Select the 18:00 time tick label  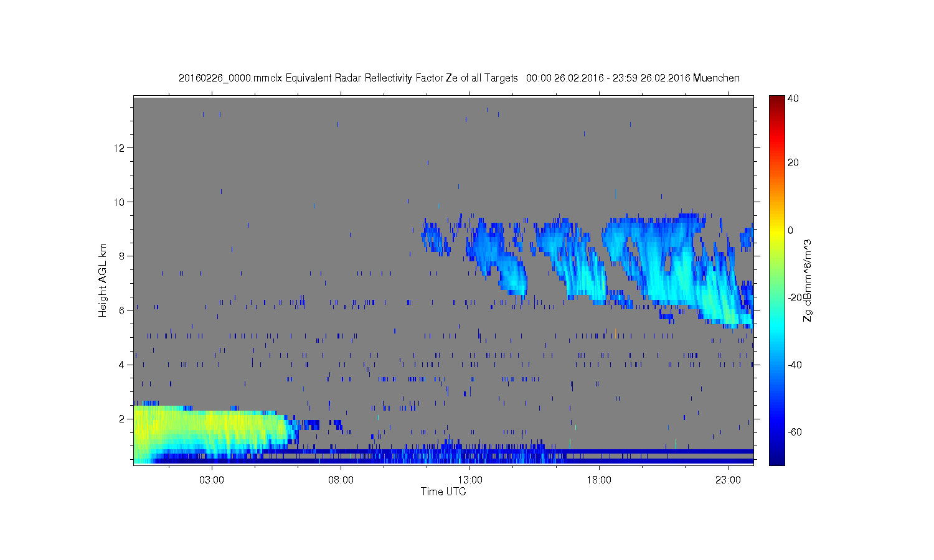click(599, 480)
